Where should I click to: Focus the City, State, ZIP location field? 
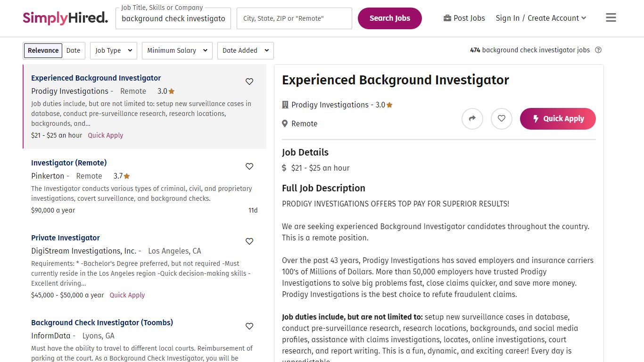pyautogui.click(x=294, y=18)
